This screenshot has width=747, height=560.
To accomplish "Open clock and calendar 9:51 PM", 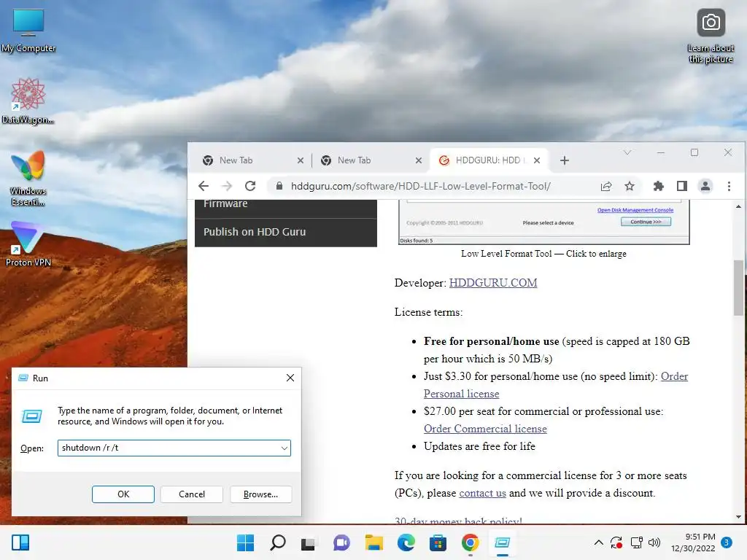I will 693,542.
